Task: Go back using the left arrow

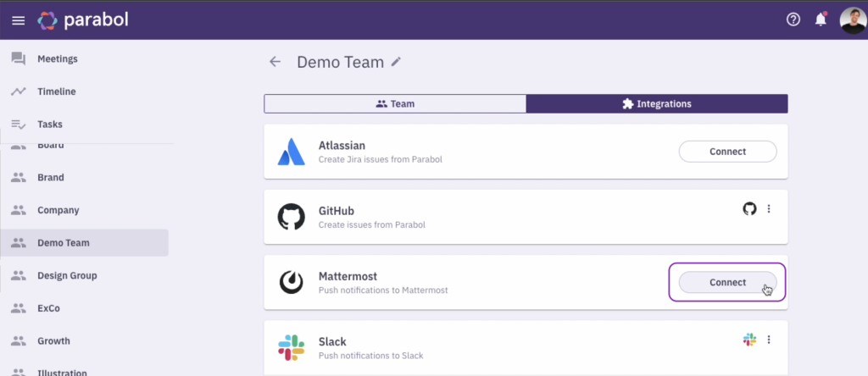Action: [x=275, y=62]
